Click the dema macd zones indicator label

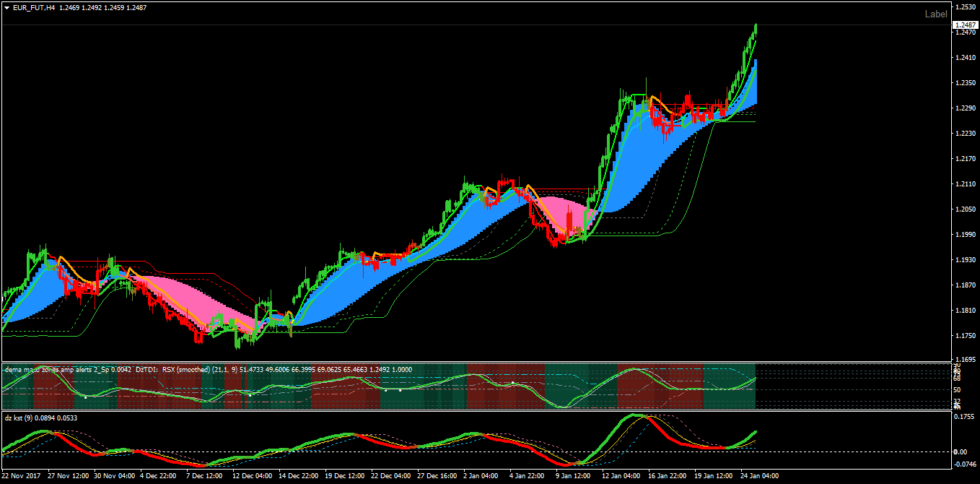click(68, 369)
